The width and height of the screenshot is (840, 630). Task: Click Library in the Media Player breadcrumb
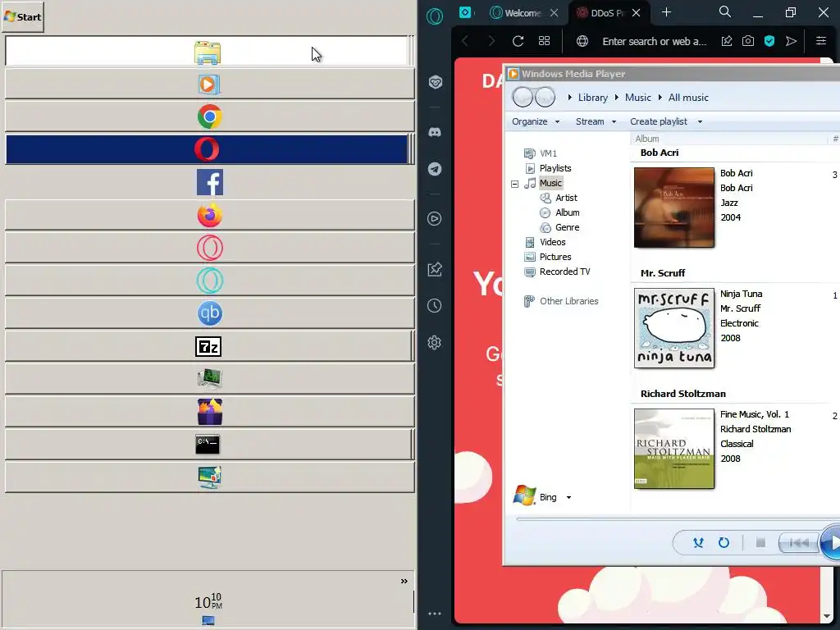[x=592, y=98]
